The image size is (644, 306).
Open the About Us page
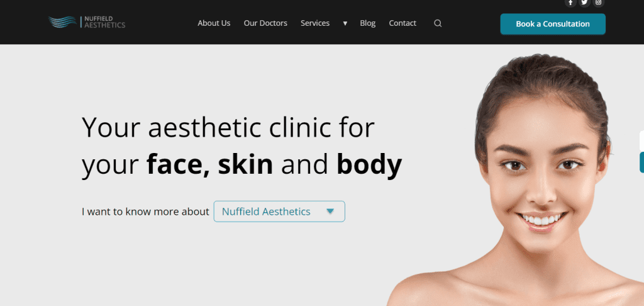pyautogui.click(x=214, y=23)
